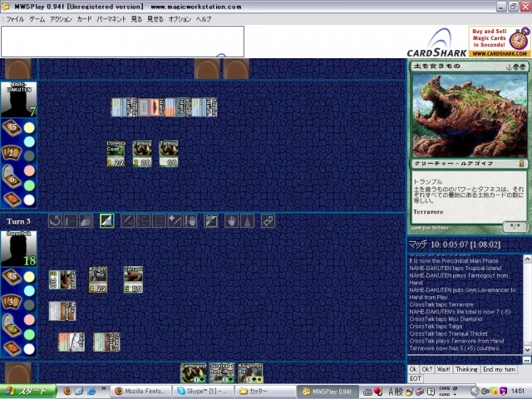Click the EOT button

click(416, 378)
